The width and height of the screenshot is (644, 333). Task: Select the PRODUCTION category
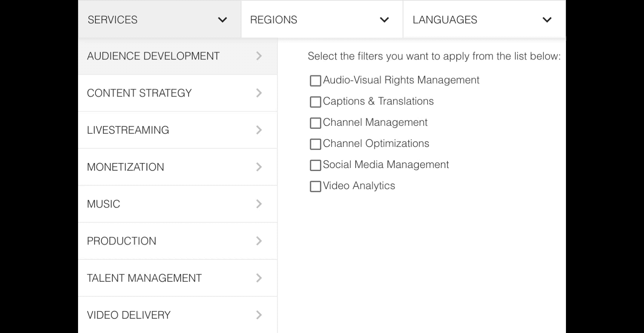click(x=178, y=241)
